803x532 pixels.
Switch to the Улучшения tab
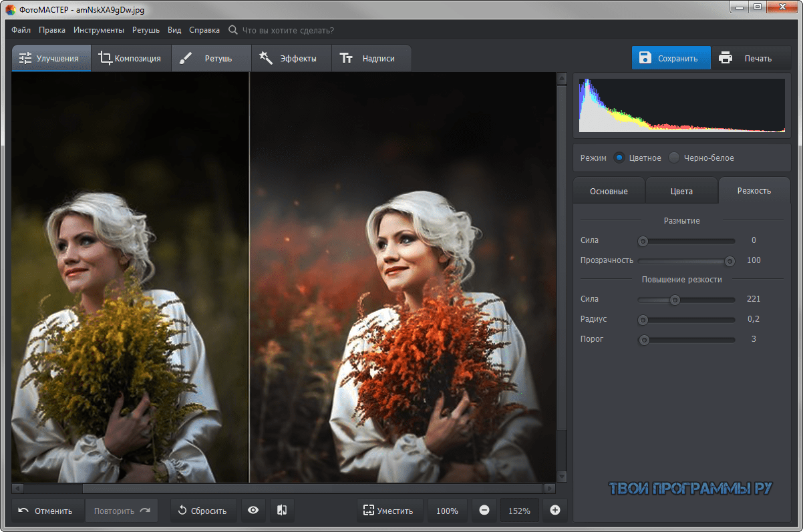tap(51, 58)
